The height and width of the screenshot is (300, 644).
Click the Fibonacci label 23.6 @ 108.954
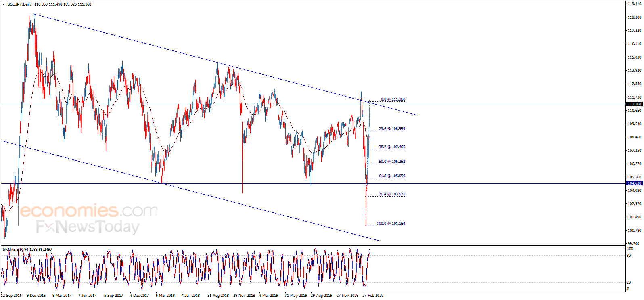pos(392,129)
